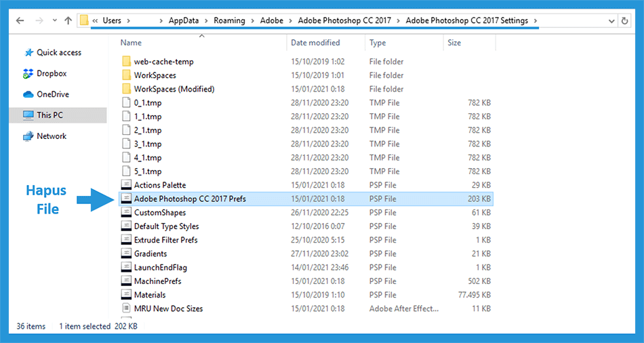This screenshot has width=644, height=343.
Task: Click the 36 items status text
Action: click(x=31, y=327)
